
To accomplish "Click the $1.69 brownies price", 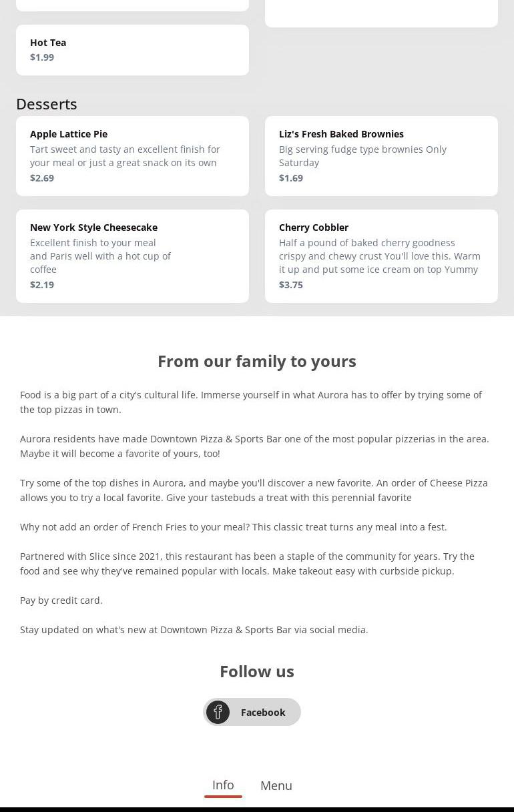I will [291, 178].
